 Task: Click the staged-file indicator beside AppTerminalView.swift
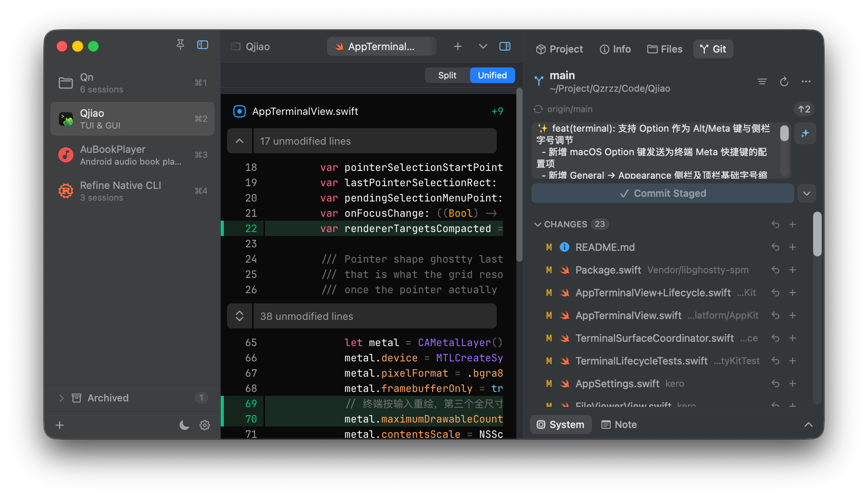point(240,111)
